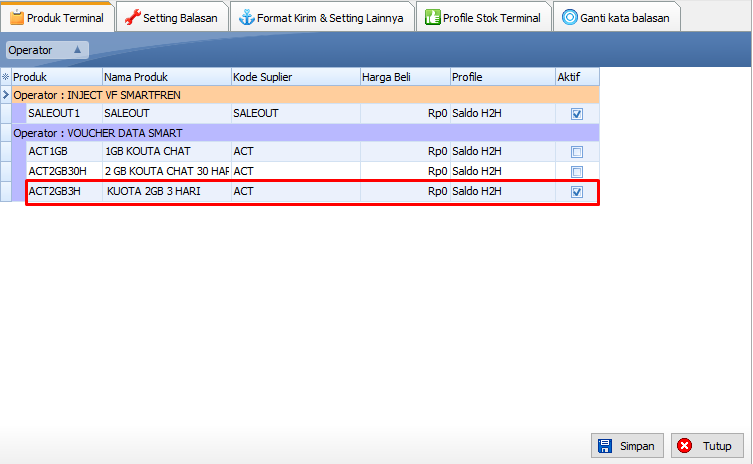
Task: Switch to Profile Stok Terminal tab
Action: click(483, 18)
